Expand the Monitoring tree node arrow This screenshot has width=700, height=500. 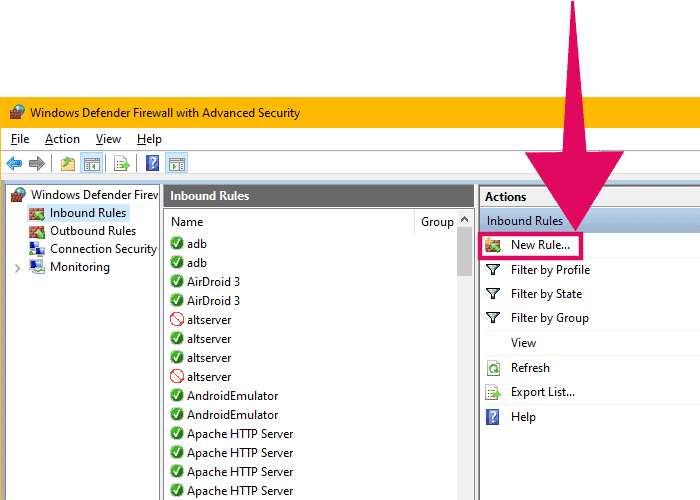point(17,268)
